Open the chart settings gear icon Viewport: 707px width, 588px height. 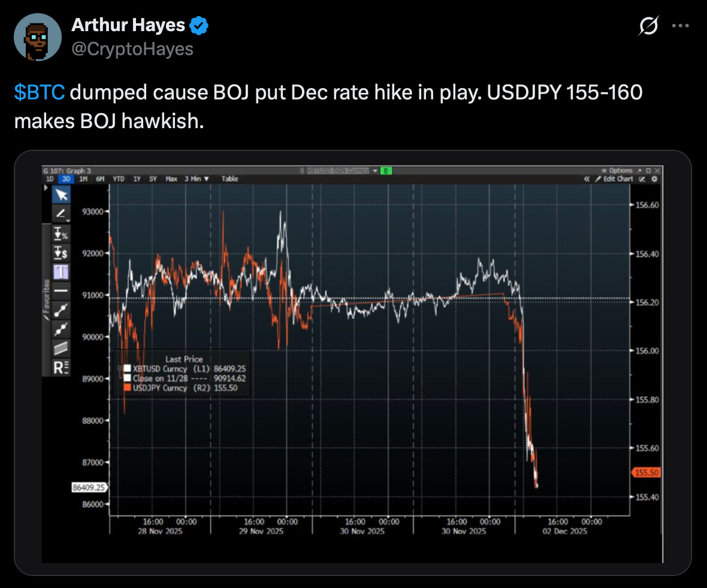[x=655, y=179]
